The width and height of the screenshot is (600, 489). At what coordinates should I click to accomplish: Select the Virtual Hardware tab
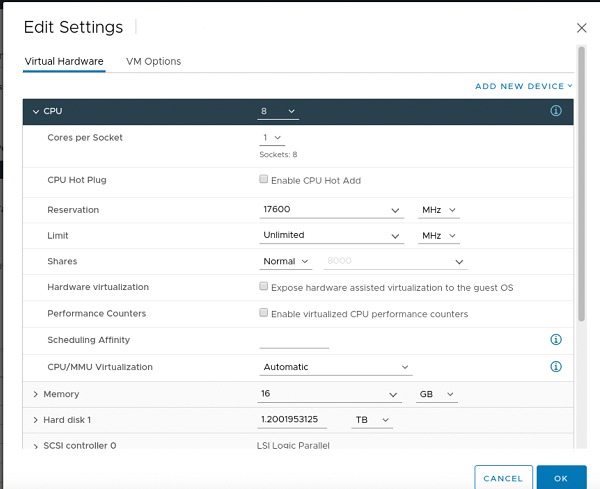point(64,61)
